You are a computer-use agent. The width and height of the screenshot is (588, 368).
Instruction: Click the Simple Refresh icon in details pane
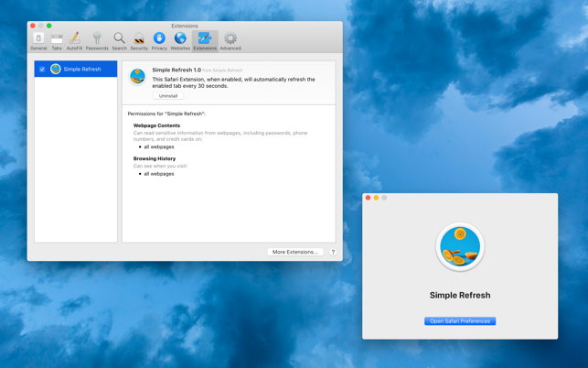click(137, 76)
